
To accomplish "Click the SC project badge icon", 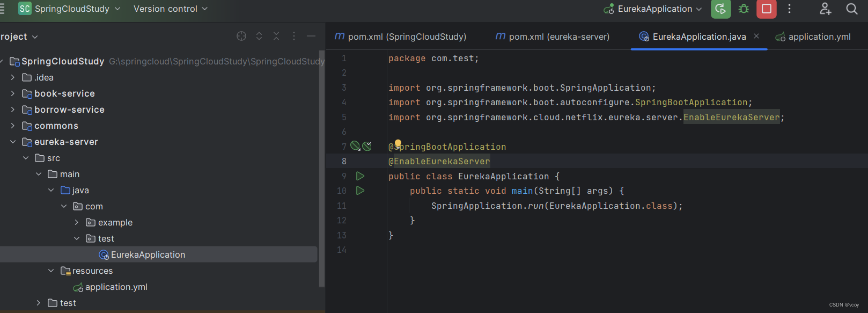I will (x=25, y=9).
